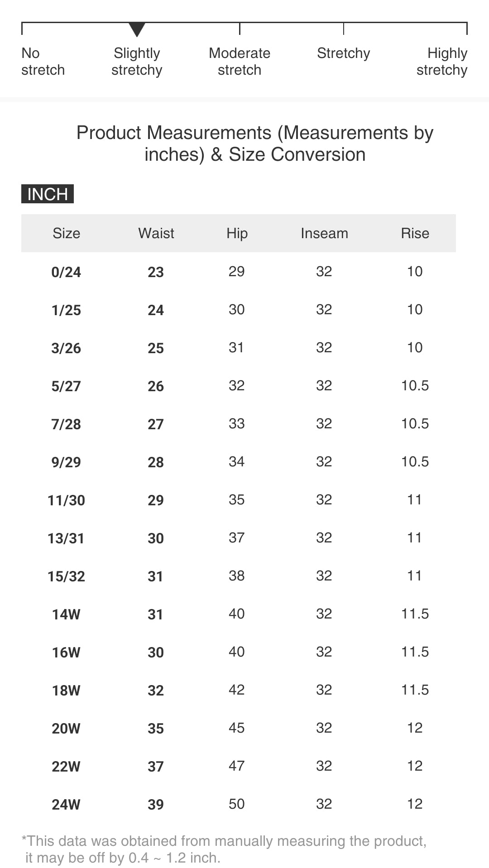Select the 5/27 size row label

pyautogui.click(x=66, y=386)
